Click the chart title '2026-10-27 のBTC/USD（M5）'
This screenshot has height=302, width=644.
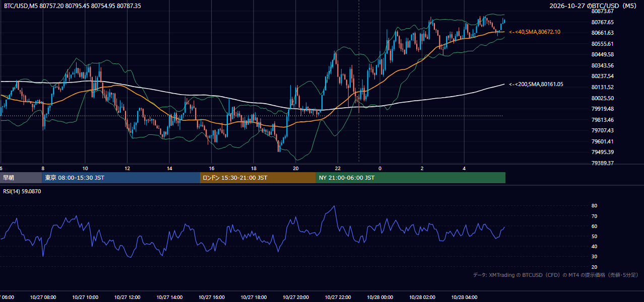[x=594, y=6]
